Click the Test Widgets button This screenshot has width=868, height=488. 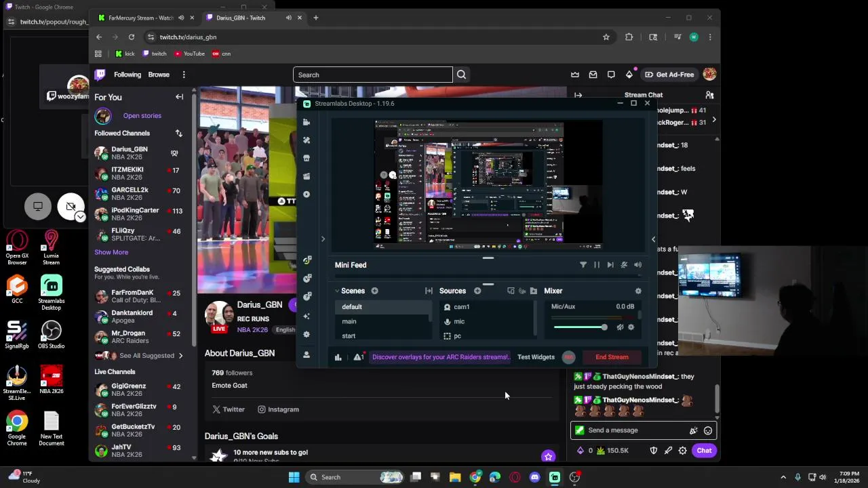tap(536, 357)
